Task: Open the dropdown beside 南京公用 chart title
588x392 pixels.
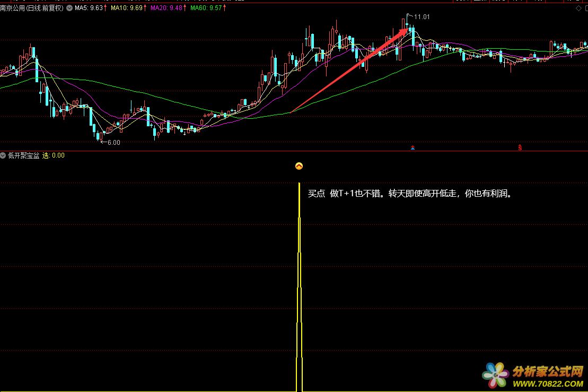Action: click(69, 8)
